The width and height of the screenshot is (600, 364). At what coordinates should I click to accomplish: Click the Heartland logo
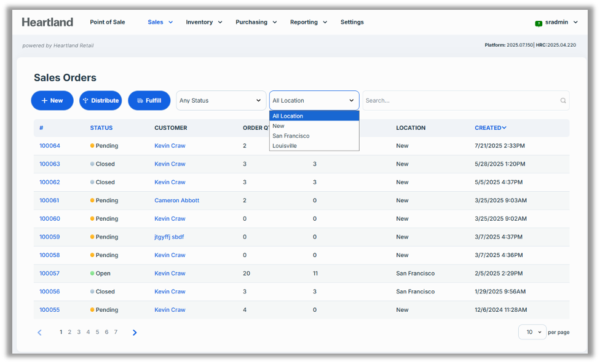(47, 22)
